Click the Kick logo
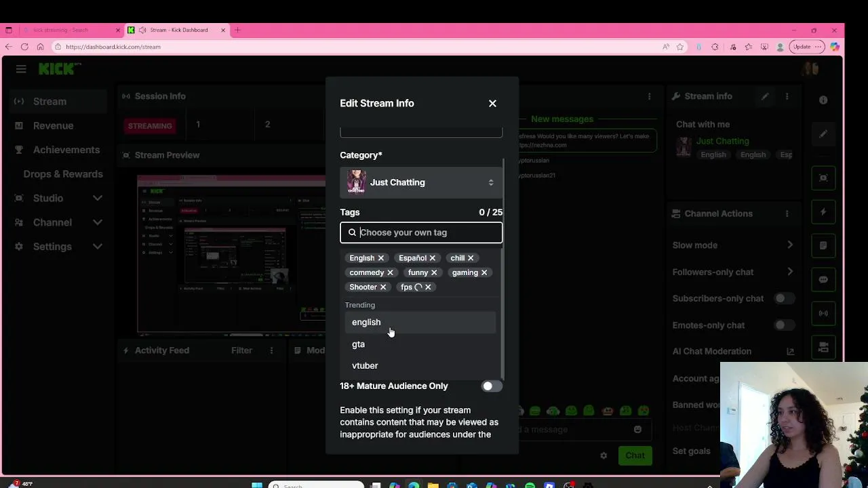868x488 pixels. [60, 69]
